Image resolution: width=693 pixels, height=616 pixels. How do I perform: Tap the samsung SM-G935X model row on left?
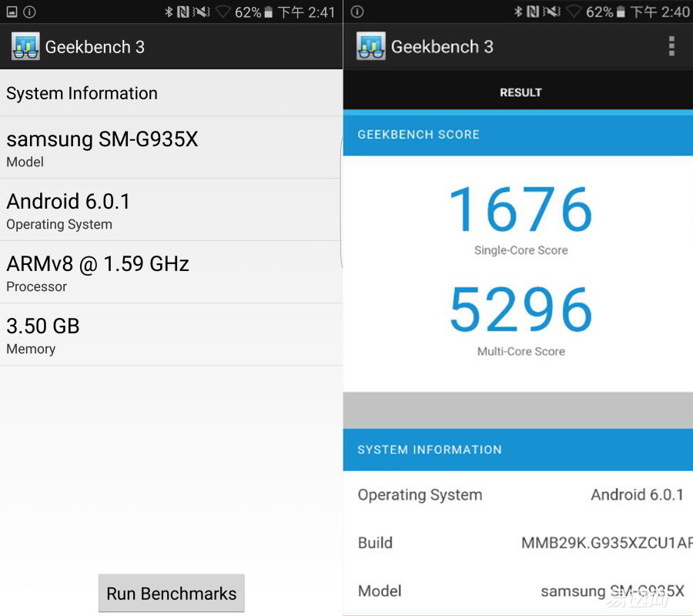point(171,148)
